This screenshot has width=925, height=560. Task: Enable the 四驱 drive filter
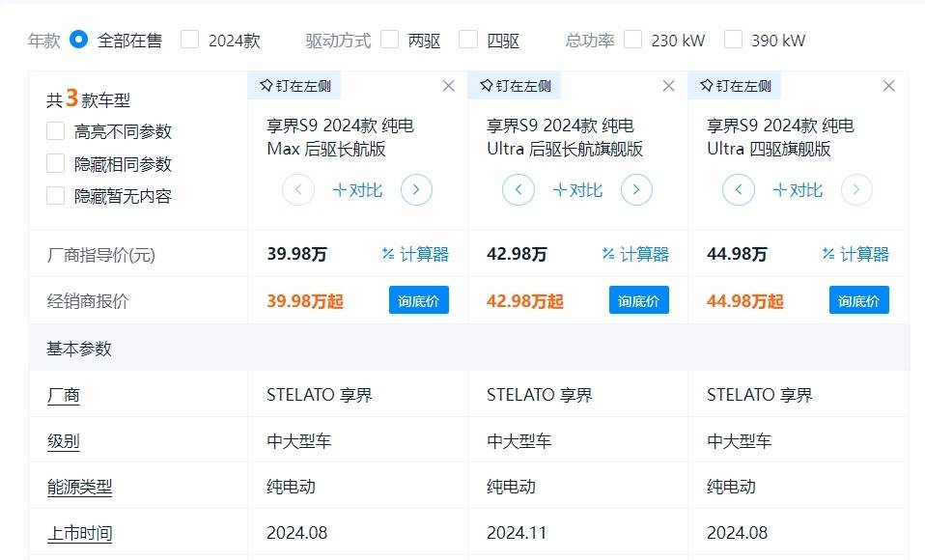(x=467, y=40)
